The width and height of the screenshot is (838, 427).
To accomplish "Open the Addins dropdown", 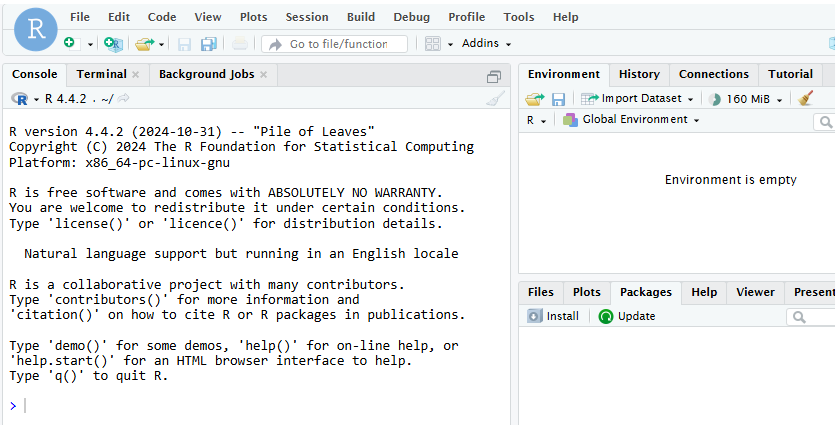I will pyautogui.click(x=486, y=43).
